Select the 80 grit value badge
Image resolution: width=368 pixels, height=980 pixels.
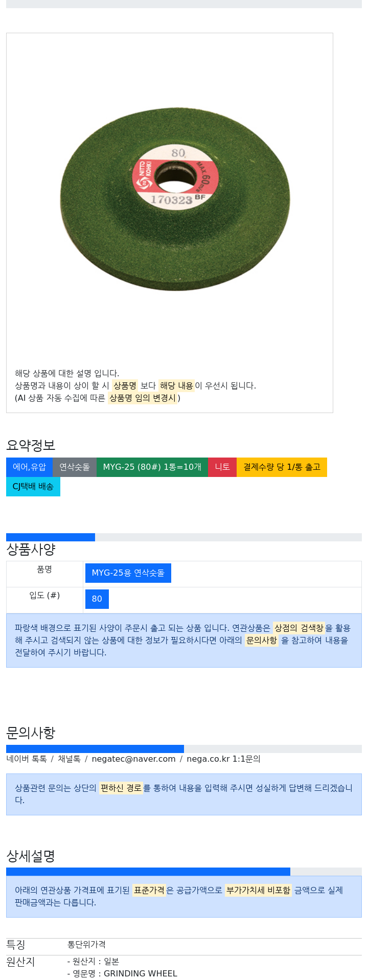[97, 599]
